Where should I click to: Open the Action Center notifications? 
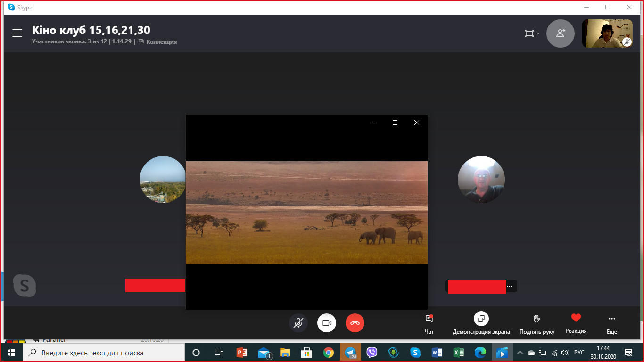click(628, 353)
